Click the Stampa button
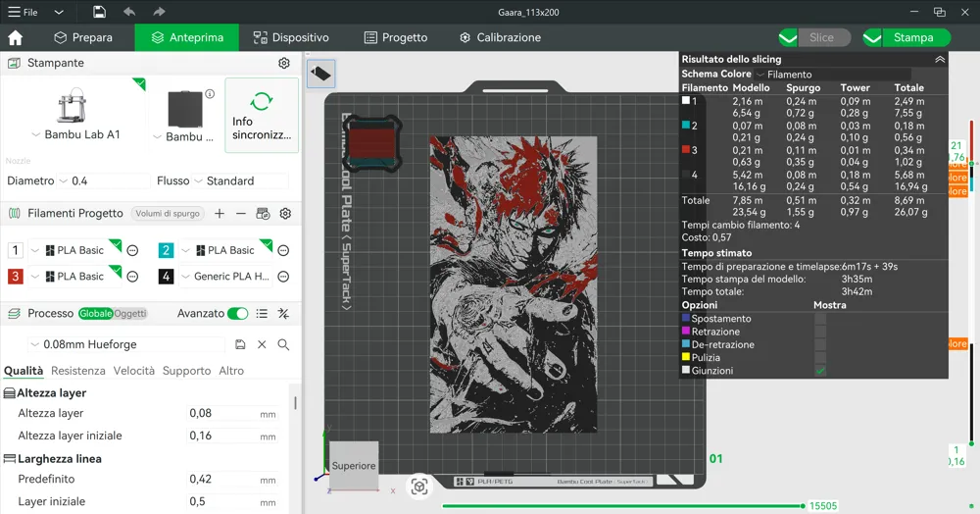Viewport: 980px width, 514px height. 913,37
